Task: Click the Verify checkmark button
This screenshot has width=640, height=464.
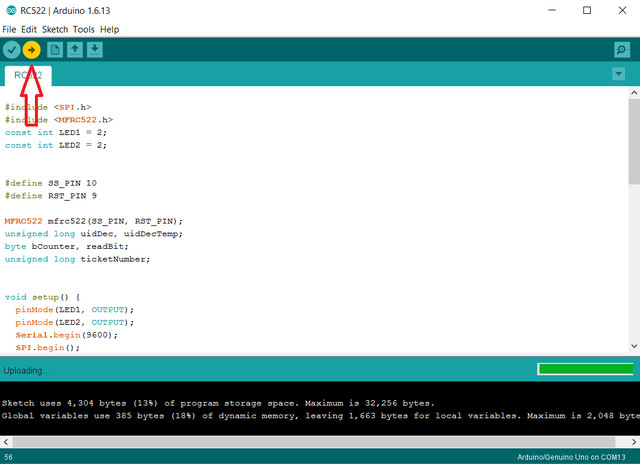Action: (x=11, y=49)
